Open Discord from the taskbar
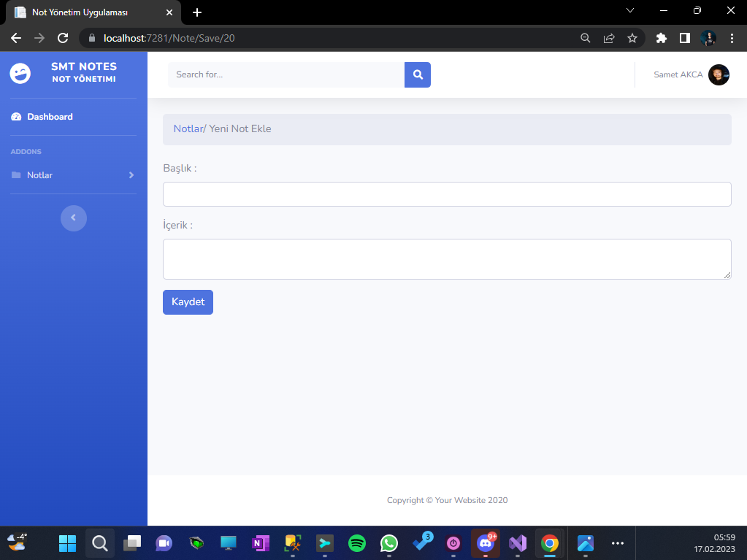 point(486,543)
